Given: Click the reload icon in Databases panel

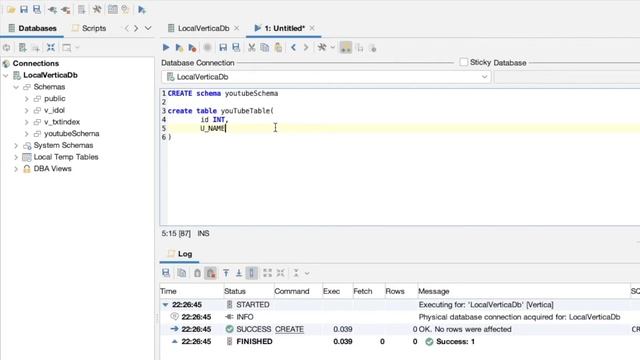Looking at the screenshot, I should pos(7,48).
